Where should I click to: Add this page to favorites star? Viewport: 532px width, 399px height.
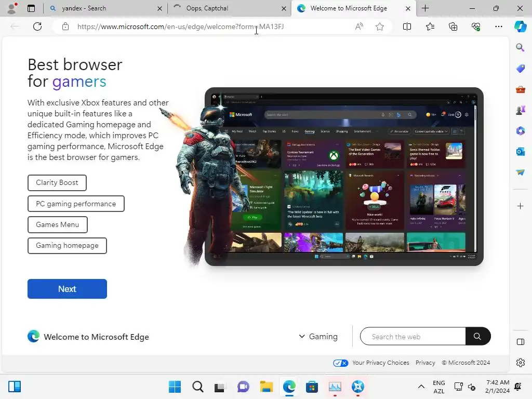(380, 26)
